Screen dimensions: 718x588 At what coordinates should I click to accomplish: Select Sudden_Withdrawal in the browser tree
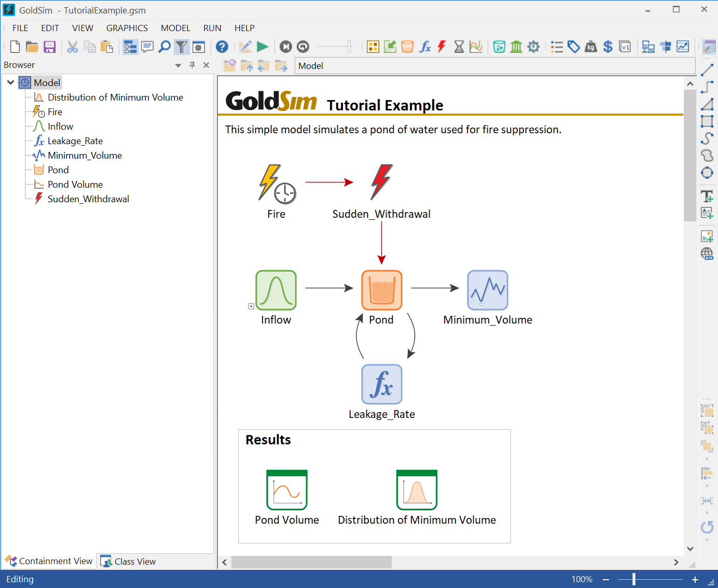[88, 199]
